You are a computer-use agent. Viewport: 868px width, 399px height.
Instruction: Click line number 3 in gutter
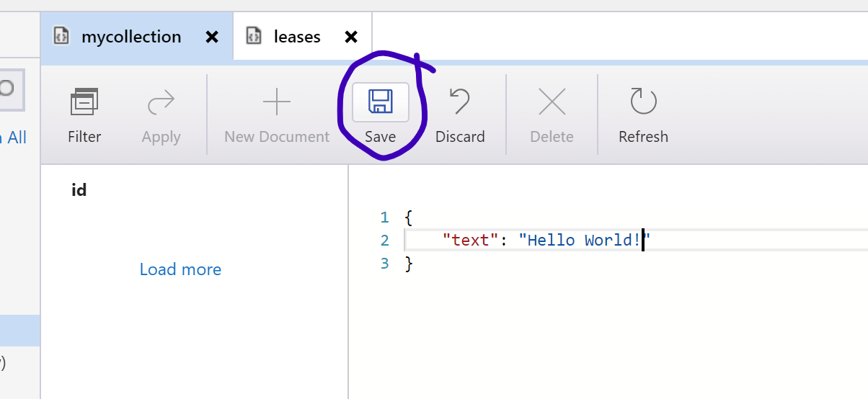click(x=385, y=264)
